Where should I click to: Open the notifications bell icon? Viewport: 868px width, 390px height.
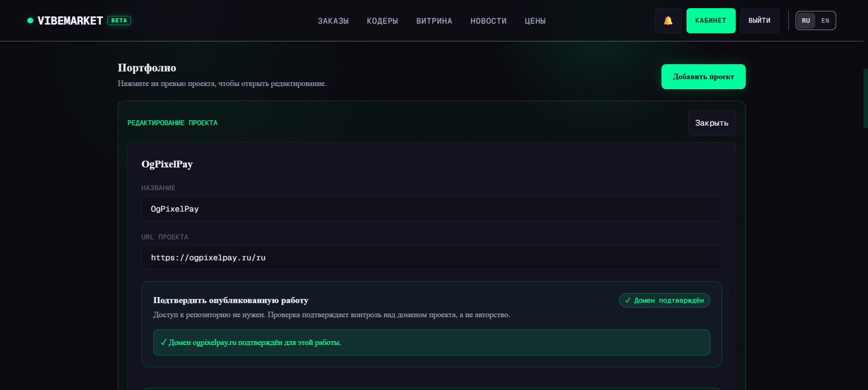pos(668,20)
